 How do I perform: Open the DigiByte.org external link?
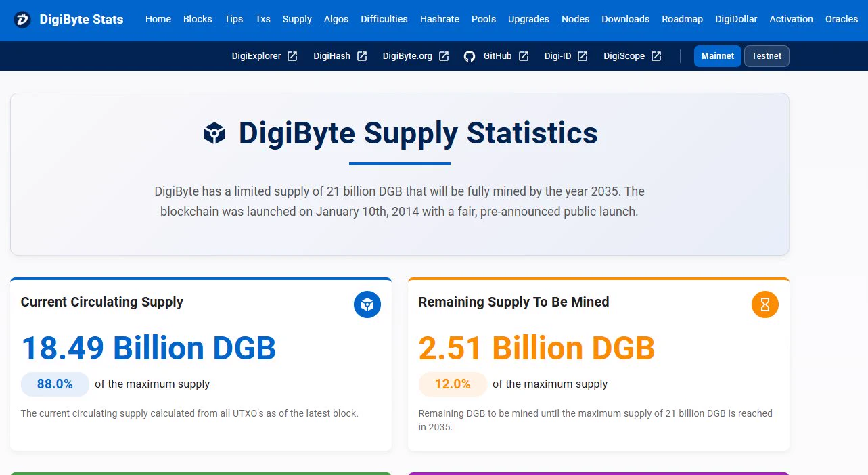coord(407,56)
